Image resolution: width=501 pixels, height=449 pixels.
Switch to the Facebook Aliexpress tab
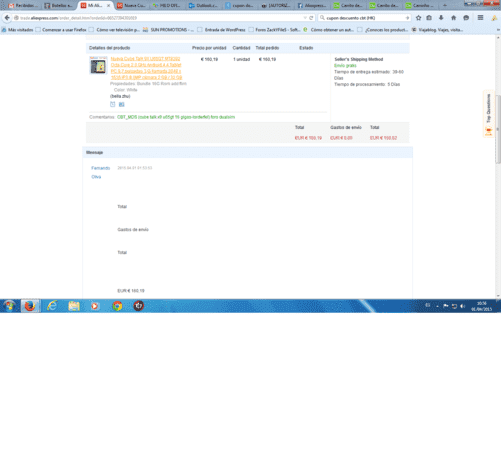(313, 5)
